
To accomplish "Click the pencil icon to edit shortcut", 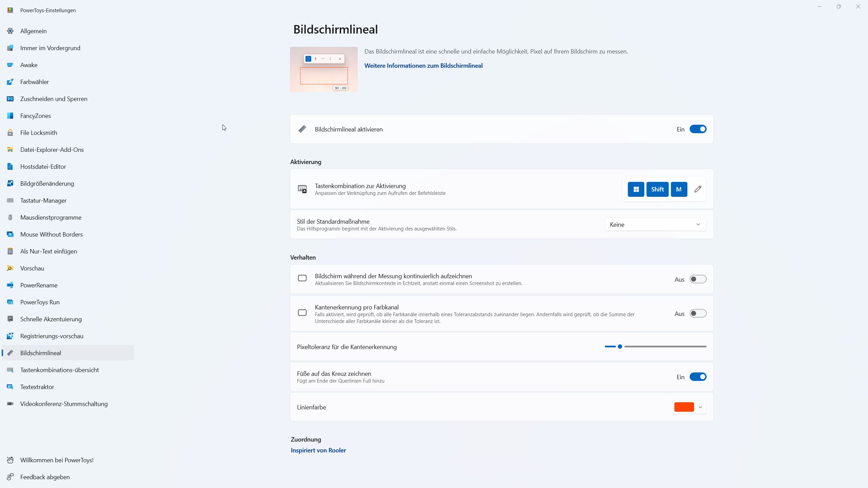I will [x=697, y=189].
